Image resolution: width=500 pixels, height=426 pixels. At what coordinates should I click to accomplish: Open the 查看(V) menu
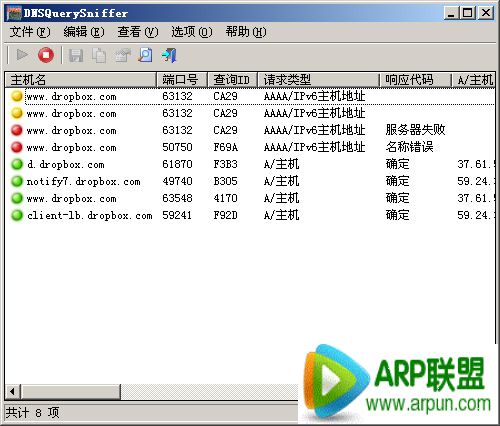[x=138, y=32]
